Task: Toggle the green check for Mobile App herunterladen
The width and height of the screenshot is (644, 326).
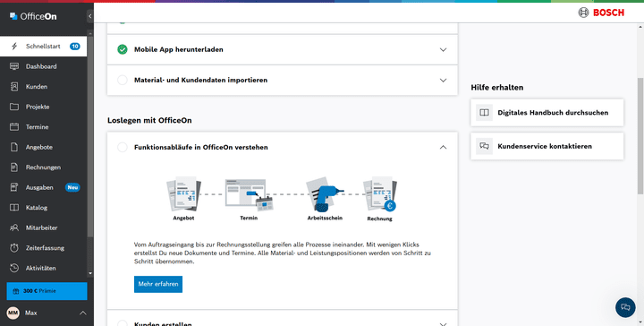Action: point(123,49)
